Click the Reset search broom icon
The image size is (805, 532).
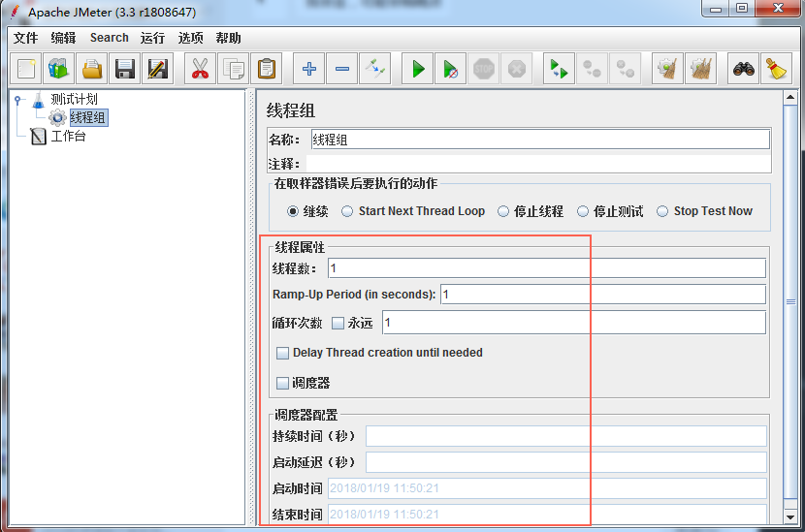776,69
